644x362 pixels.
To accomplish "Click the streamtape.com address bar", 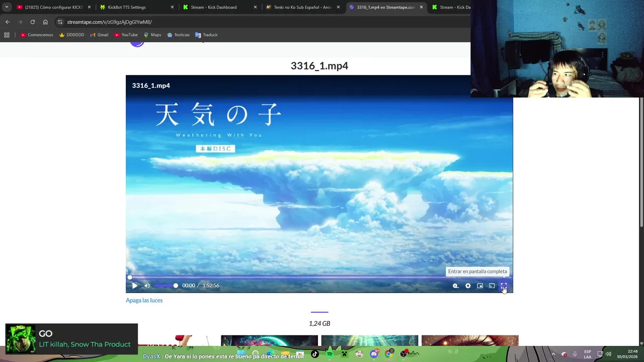I will click(262, 22).
